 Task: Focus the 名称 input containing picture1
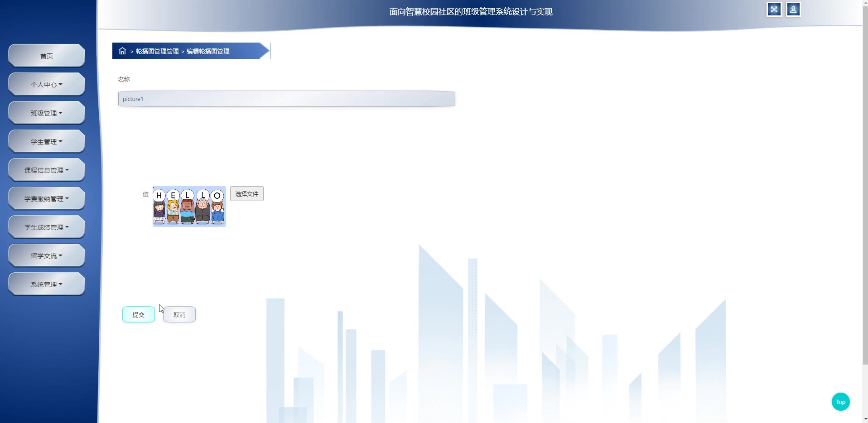287,99
